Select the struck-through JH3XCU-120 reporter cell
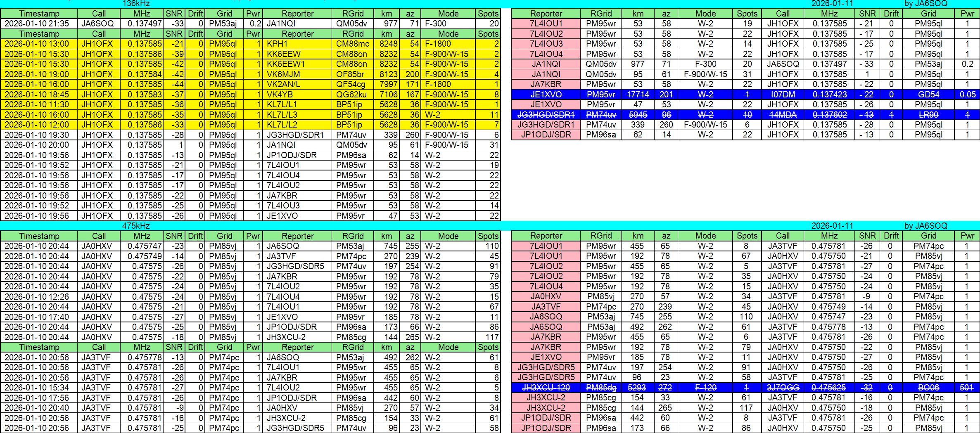The image size is (980, 433). (546, 388)
